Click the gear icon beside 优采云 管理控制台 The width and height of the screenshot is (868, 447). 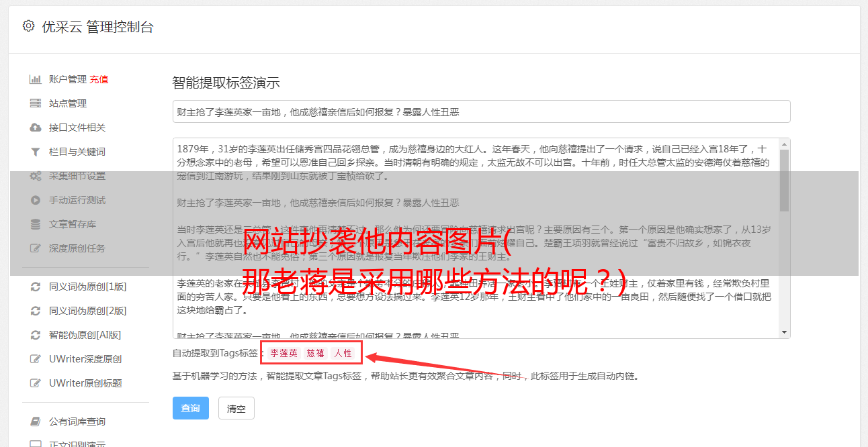tap(28, 26)
